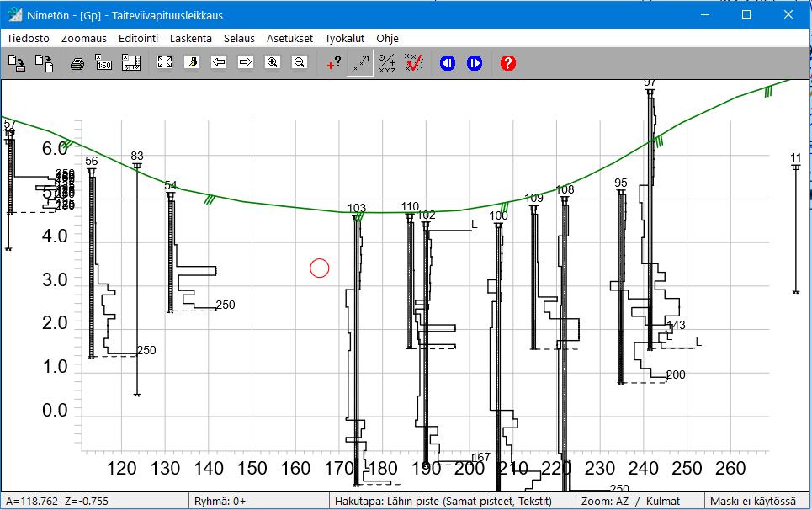Open the Laskenta menu
This screenshot has width=812, height=510.
click(190, 39)
